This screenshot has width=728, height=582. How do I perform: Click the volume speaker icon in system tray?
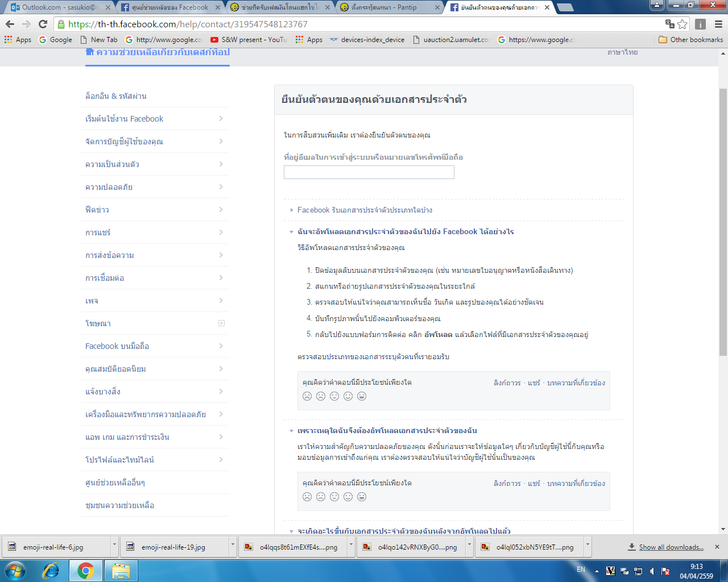tap(652, 571)
